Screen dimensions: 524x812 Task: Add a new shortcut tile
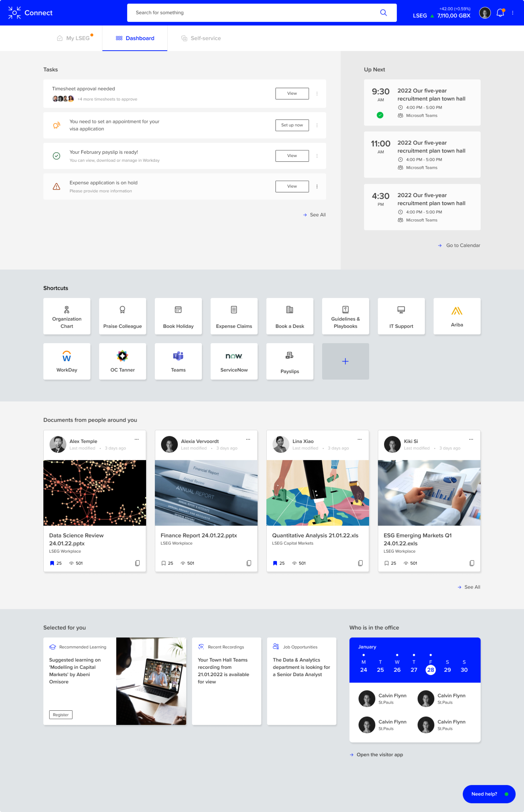(x=345, y=361)
